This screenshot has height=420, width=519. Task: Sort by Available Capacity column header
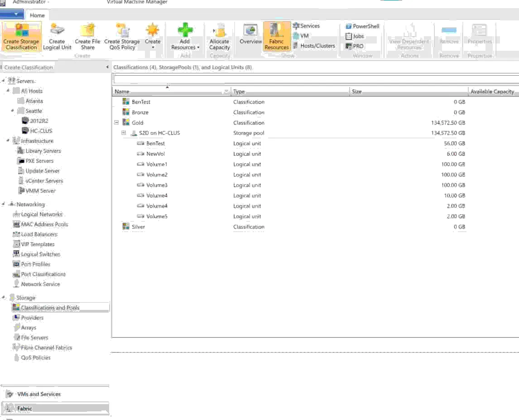(494, 92)
